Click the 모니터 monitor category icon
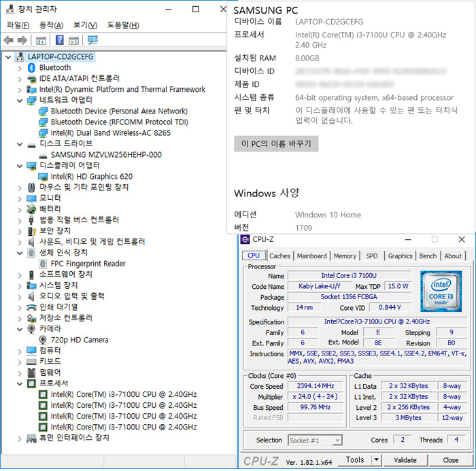 31,198
